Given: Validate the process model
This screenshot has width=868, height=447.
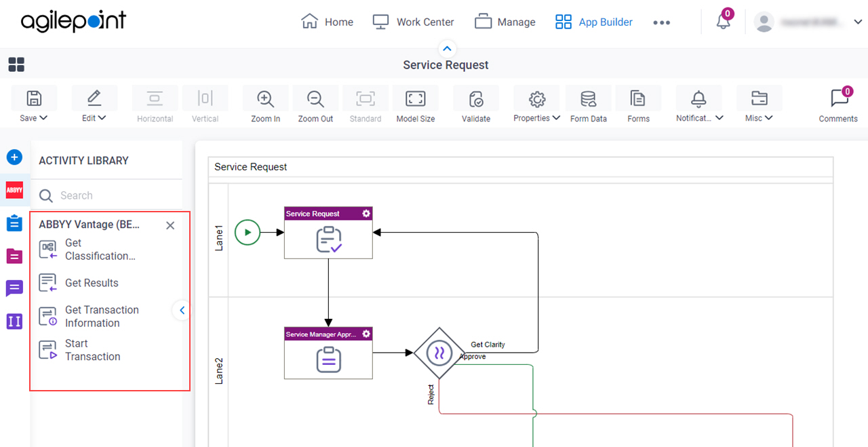Looking at the screenshot, I should pyautogui.click(x=476, y=104).
